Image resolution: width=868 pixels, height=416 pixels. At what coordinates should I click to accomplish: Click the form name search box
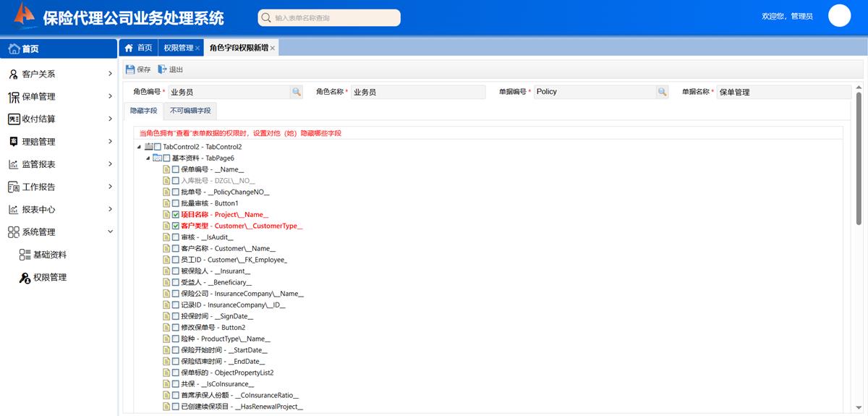point(329,17)
